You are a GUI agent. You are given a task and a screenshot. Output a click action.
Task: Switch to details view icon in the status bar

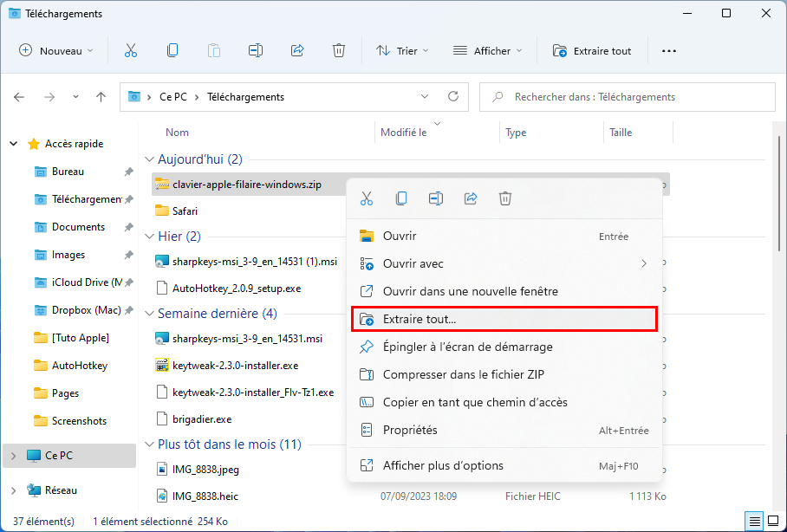point(754,522)
